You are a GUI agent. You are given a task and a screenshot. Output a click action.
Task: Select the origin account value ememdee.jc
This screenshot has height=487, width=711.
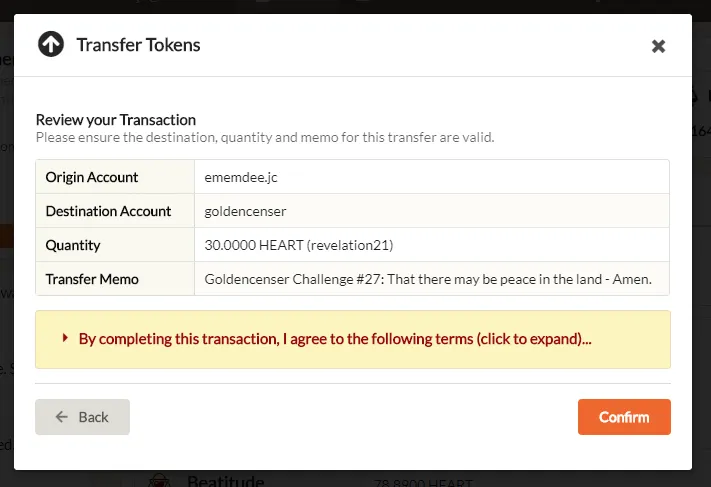point(241,177)
